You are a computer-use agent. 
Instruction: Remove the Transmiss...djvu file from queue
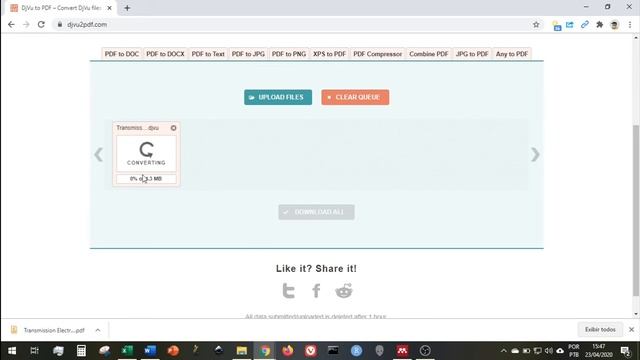click(173, 128)
